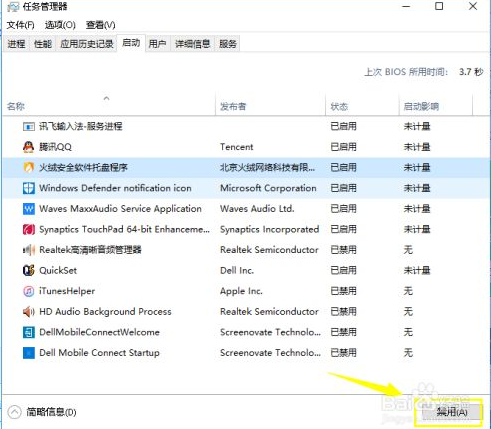The image size is (491, 429).
Task: Click the iTunesHelper icon
Action: (x=29, y=291)
